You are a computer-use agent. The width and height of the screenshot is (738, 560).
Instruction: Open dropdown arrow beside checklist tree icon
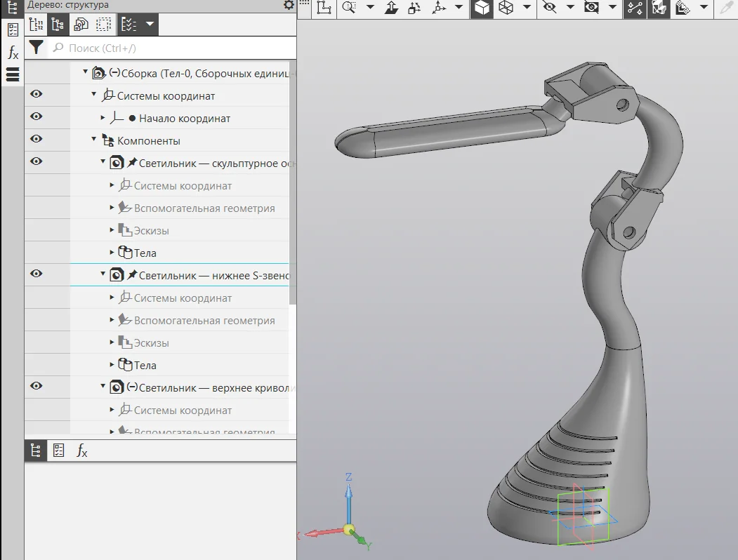click(150, 25)
